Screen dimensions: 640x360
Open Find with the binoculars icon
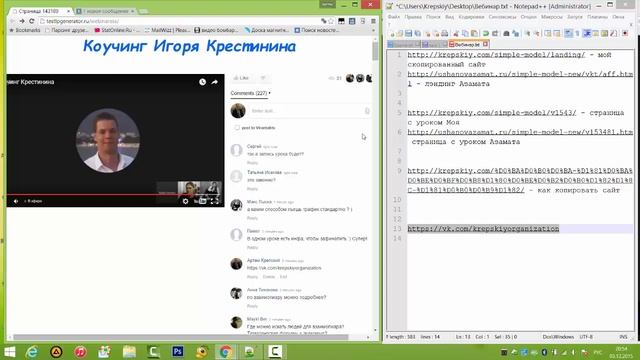click(x=507, y=33)
